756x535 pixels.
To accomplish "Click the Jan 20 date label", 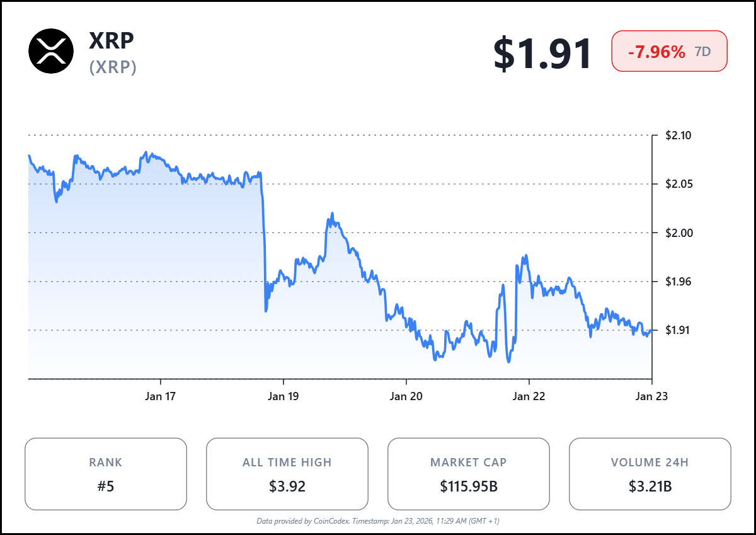I will click(x=406, y=396).
